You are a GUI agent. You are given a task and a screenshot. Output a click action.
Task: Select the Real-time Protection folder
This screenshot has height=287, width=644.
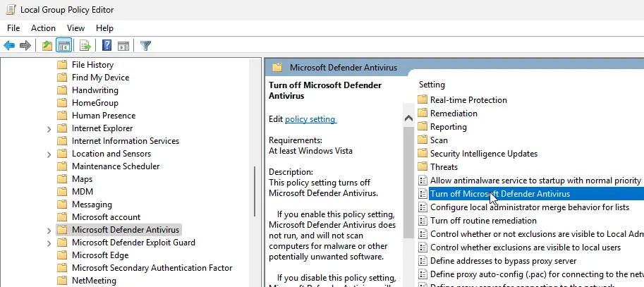(x=468, y=100)
